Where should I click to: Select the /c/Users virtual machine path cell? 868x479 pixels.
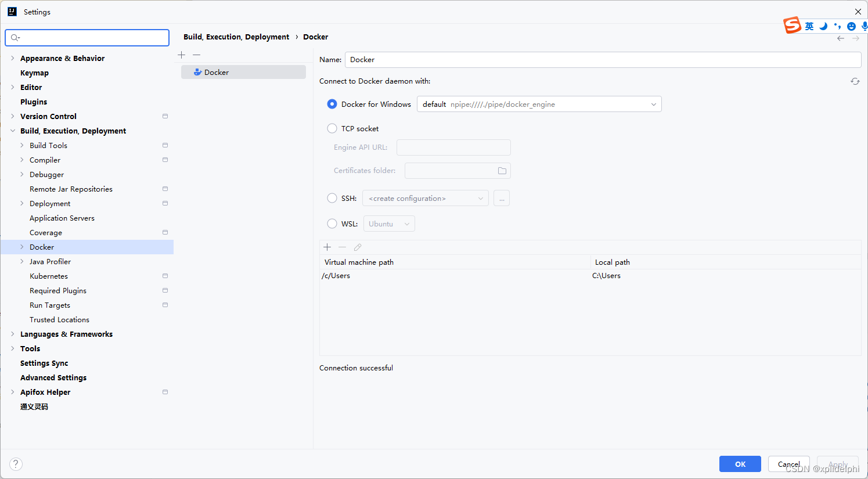pyautogui.click(x=455, y=276)
